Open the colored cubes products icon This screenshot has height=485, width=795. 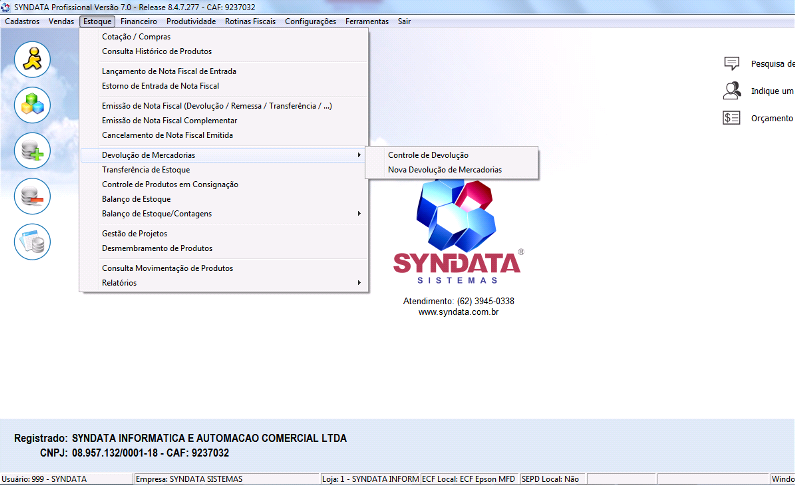[32, 105]
